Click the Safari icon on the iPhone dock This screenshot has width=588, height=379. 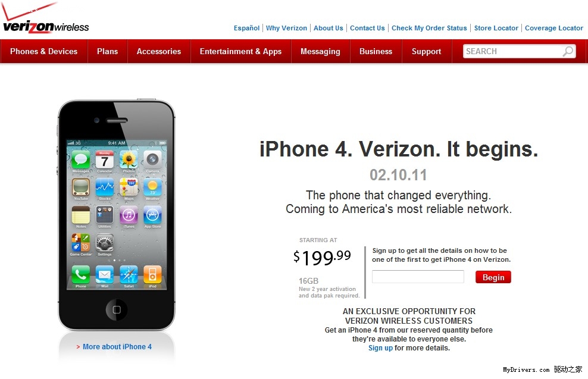[x=129, y=274]
